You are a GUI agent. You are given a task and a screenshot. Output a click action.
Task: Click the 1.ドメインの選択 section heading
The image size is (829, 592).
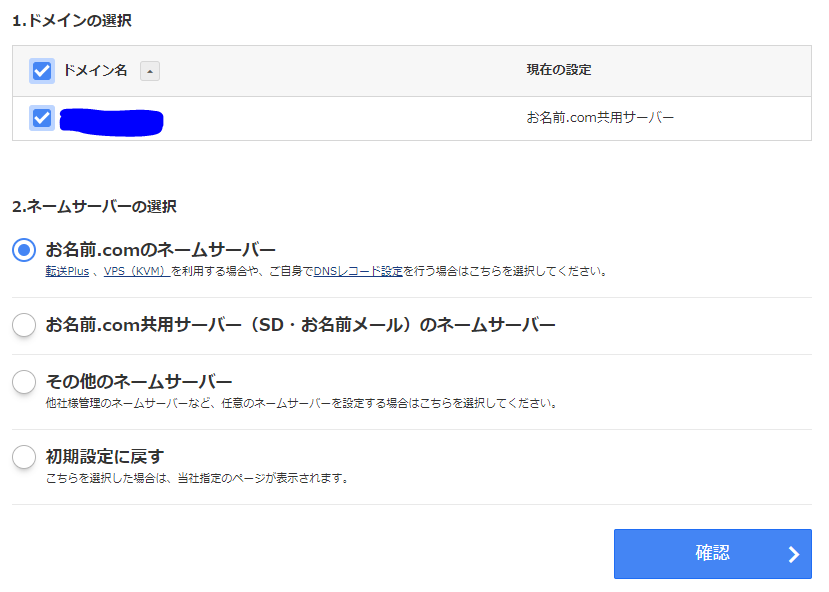pyautogui.click(x=72, y=20)
